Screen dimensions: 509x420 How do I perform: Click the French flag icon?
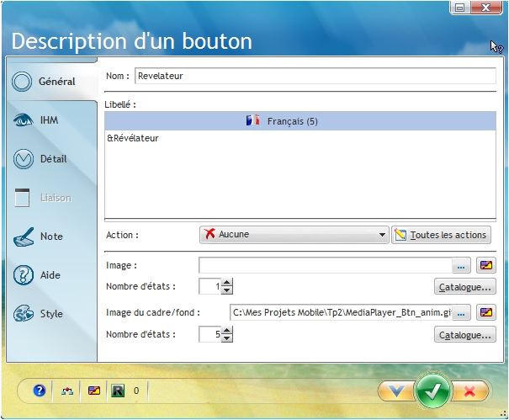[252, 120]
